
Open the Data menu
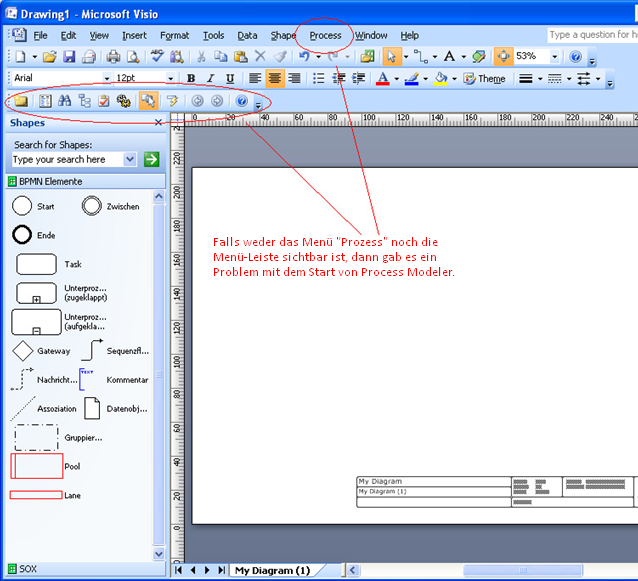pos(247,36)
